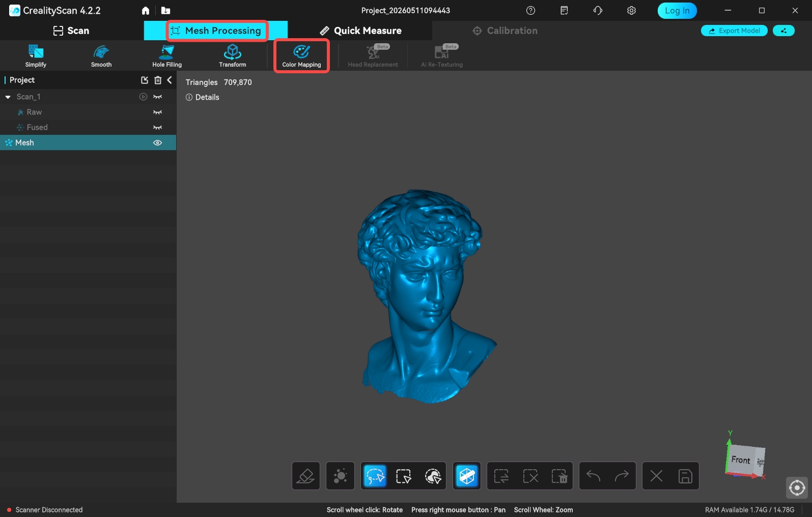This screenshot has height=517, width=812.
Task: Show the Scan_1 group in viewport
Action: [158, 97]
